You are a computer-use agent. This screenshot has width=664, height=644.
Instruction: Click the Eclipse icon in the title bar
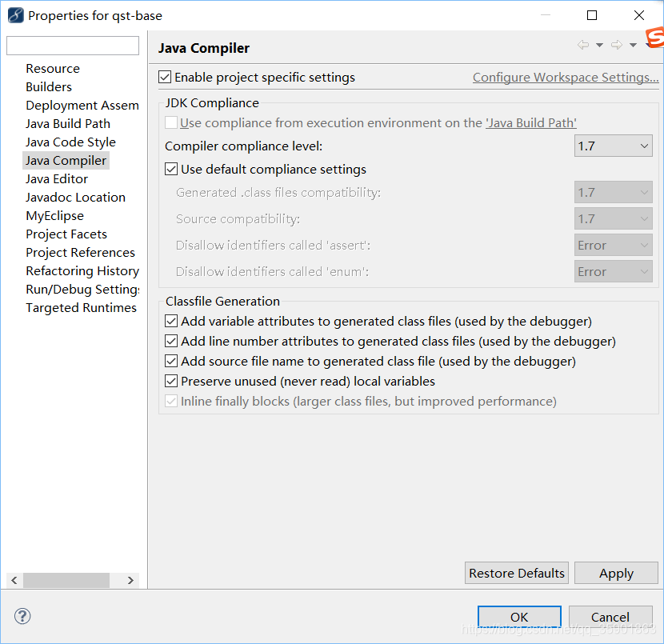(x=14, y=14)
